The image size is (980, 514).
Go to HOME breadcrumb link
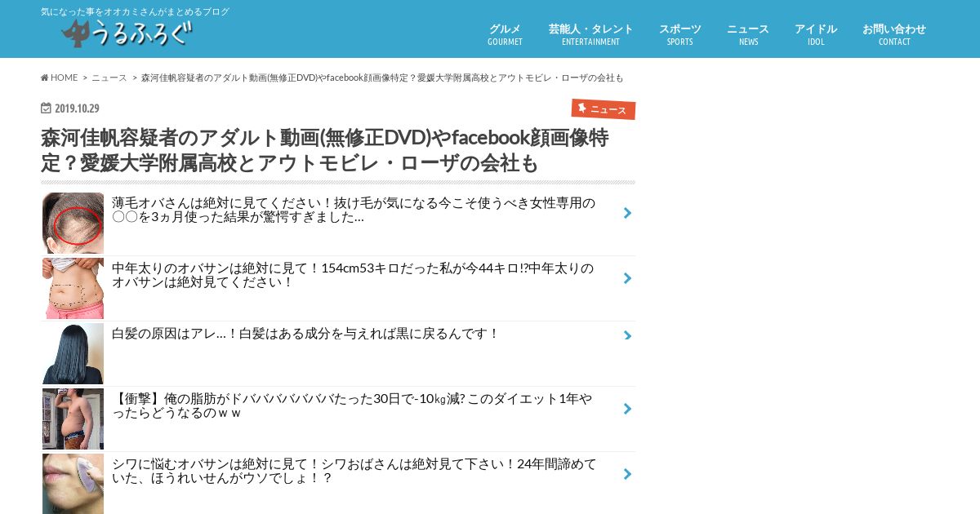click(60, 78)
